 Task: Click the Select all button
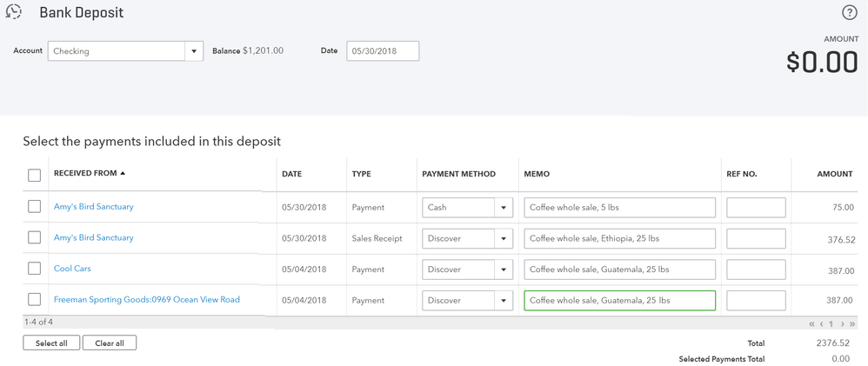51,343
